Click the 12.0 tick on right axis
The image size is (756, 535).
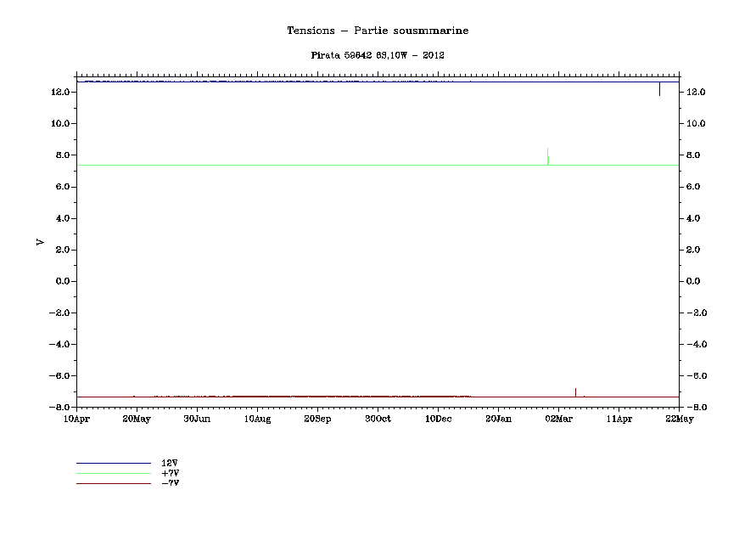(696, 92)
